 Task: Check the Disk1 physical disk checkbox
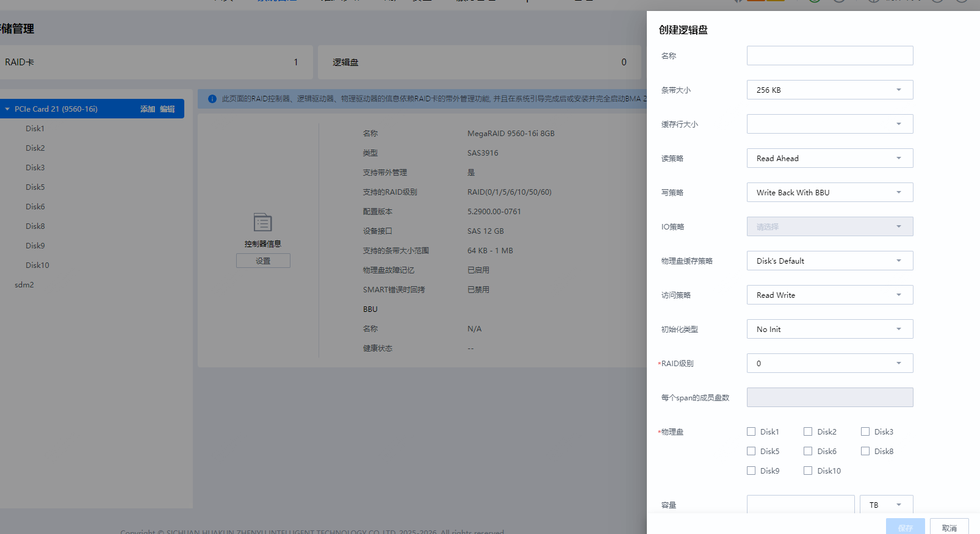point(751,431)
